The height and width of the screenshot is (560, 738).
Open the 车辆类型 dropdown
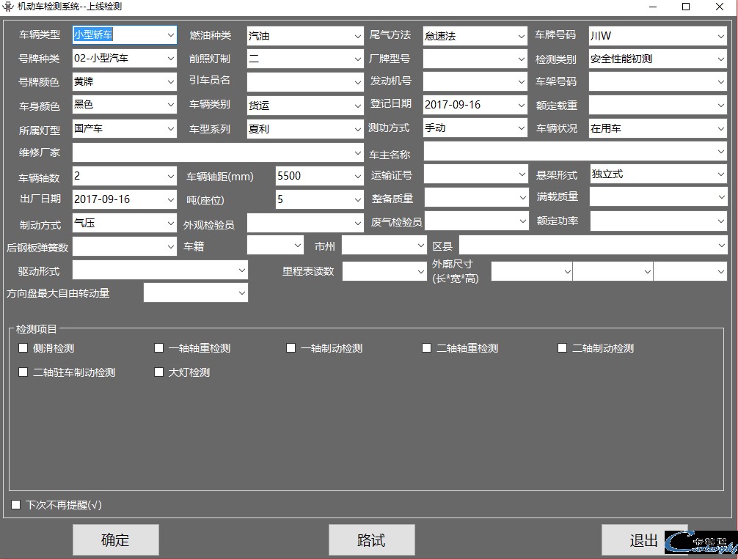click(171, 35)
